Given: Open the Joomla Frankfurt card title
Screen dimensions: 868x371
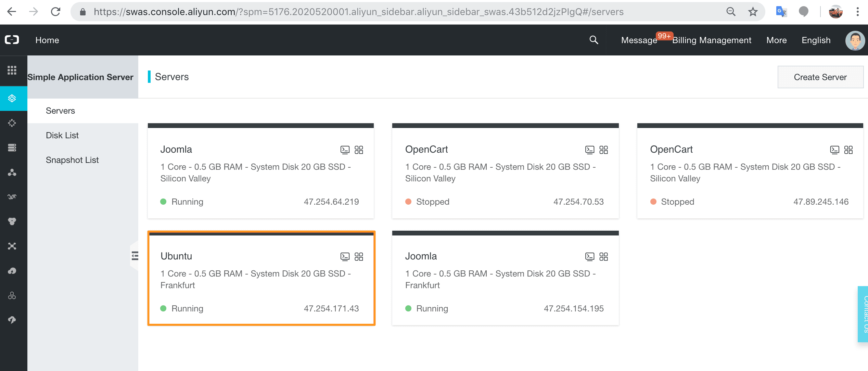Looking at the screenshot, I should 421,256.
